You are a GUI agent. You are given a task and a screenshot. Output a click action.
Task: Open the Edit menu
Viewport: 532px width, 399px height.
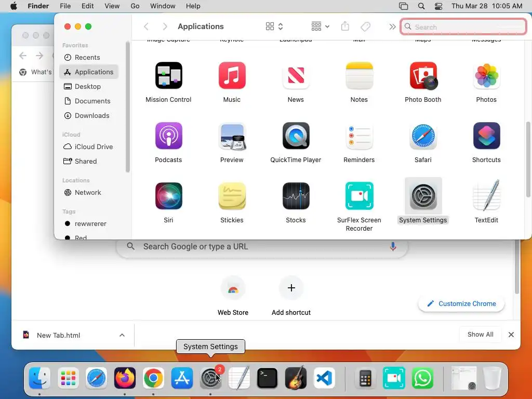tap(87, 6)
